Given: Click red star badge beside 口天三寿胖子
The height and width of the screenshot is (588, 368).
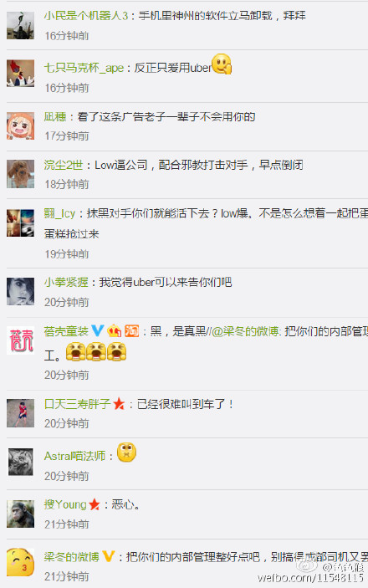Looking at the screenshot, I should tap(119, 404).
